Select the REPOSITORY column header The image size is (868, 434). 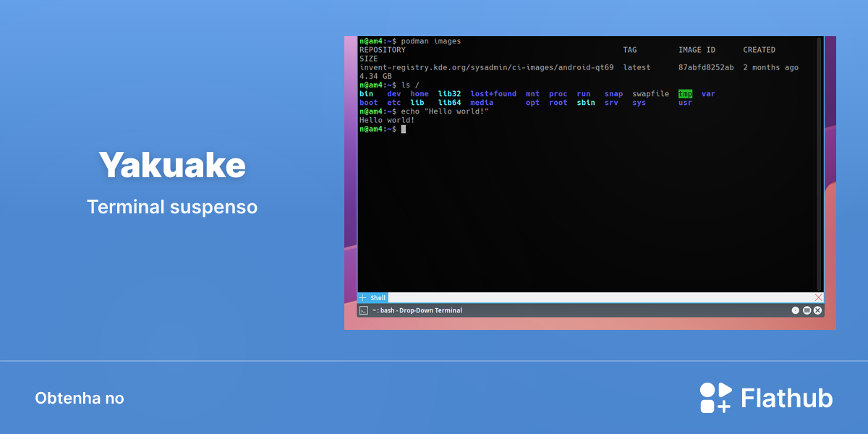383,50
